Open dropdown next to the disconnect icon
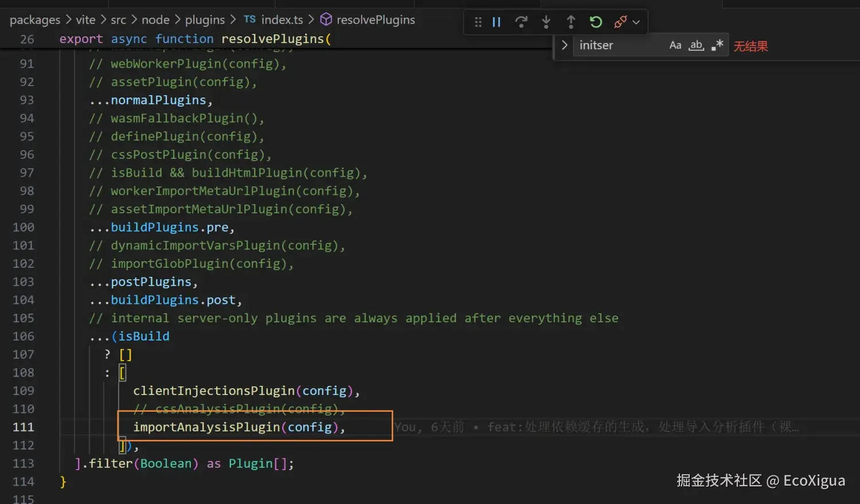The image size is (860, 504). coord(636,23)
